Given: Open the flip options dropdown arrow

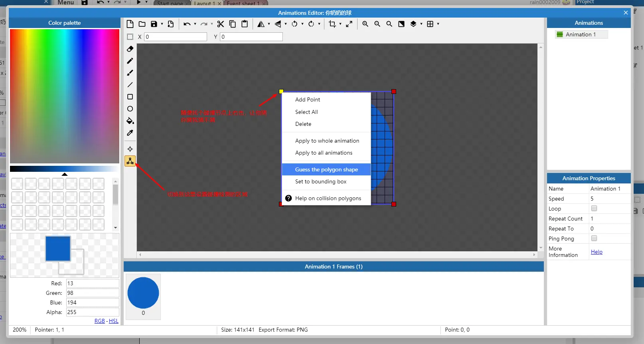Looking at the screenshot, I should 286,24.
